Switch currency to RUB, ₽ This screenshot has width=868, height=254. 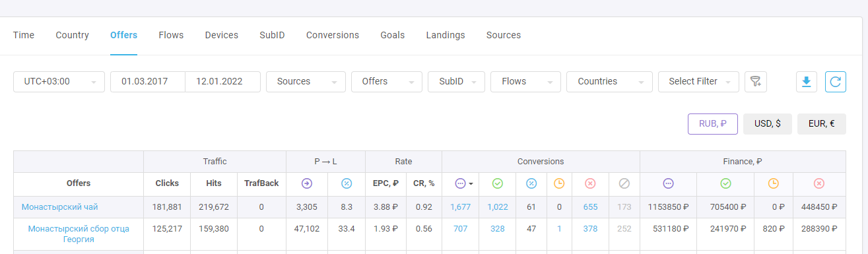pyautogui.click(x=713, y=124)
